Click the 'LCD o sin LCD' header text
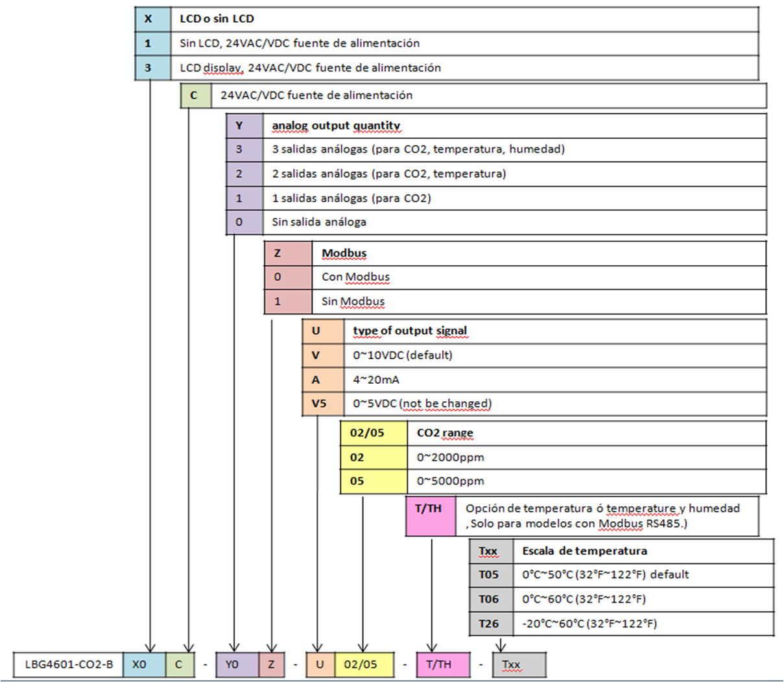The height and width of the screenshot is (682, 784). 217,19
